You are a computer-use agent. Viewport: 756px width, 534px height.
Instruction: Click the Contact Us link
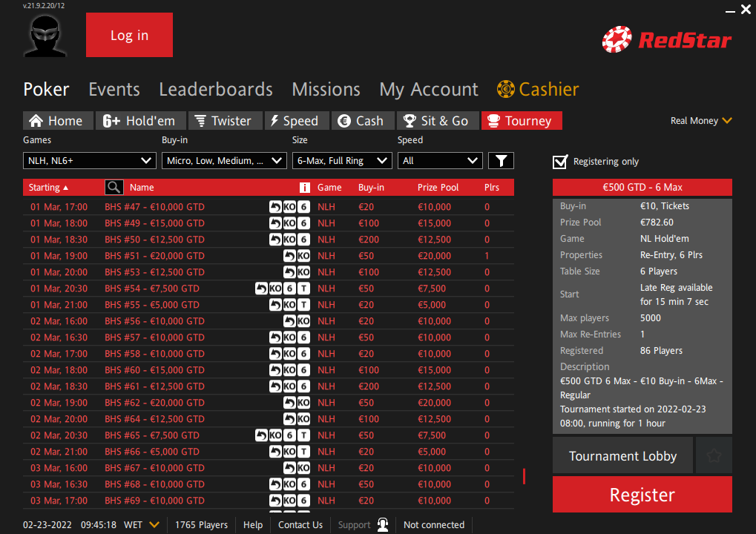click(x=300, y=524)
